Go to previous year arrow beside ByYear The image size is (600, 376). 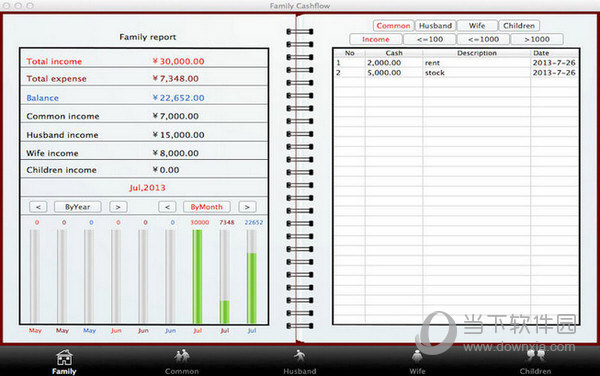pos(38,207)
